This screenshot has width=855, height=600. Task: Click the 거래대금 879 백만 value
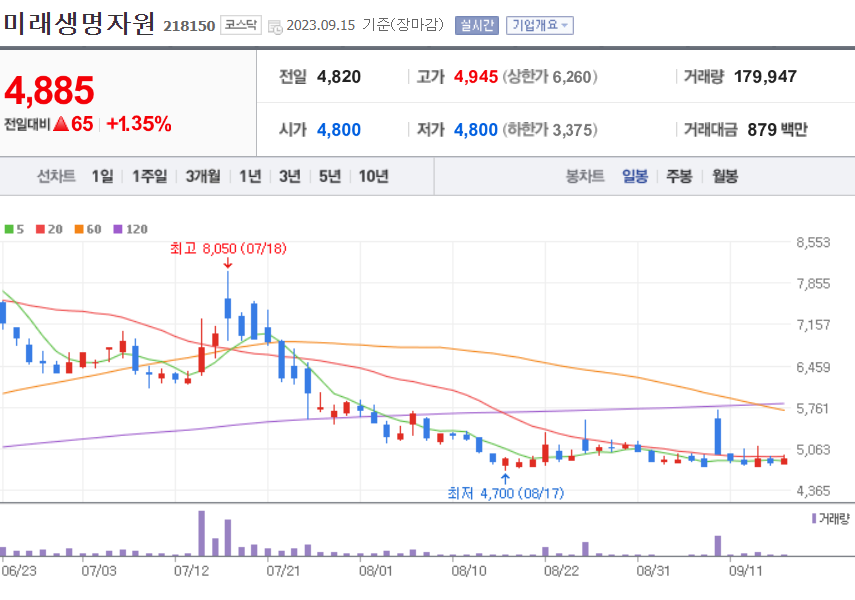coord(777,130)
